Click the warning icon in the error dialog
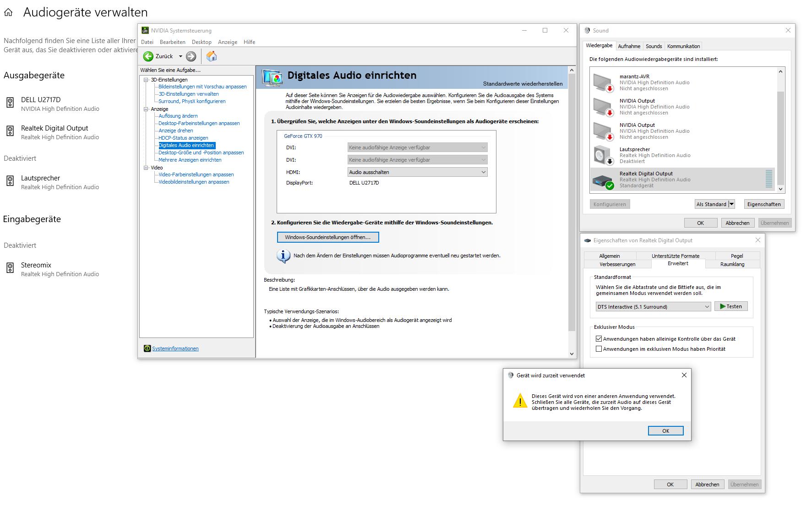The width and height of the screenshot is (812, 528). click(520, 401)
